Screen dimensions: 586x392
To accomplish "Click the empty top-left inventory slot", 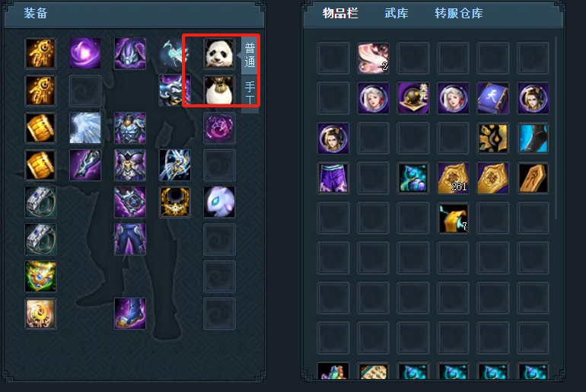I will click(333, 59).
